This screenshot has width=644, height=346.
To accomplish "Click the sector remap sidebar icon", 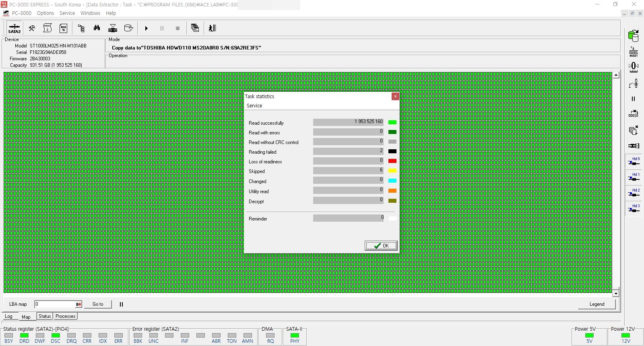I will 634,114.
